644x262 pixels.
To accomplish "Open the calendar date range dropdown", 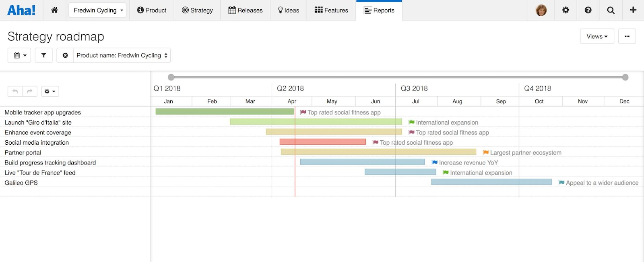I will [x=19, y=55].
